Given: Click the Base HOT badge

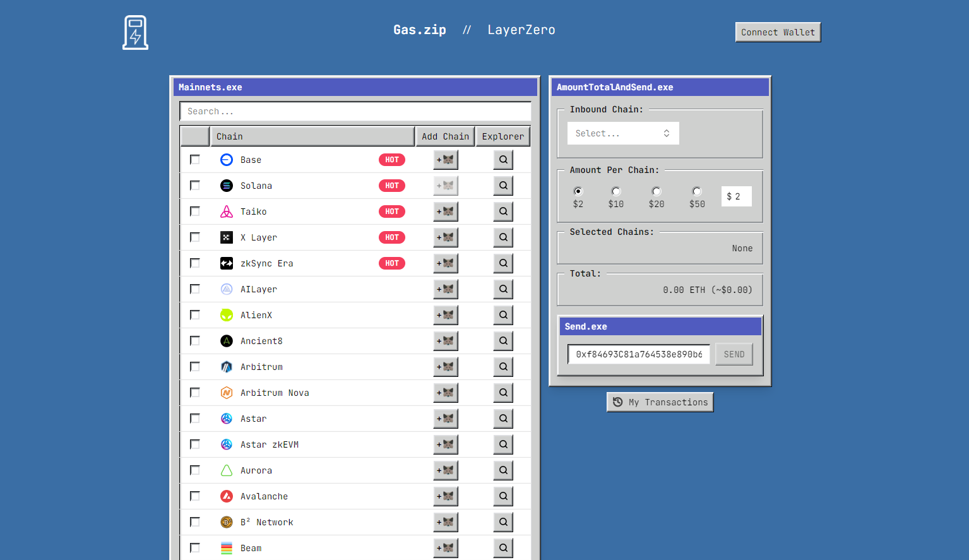Looking at the screenshot, I should (392, 160).
